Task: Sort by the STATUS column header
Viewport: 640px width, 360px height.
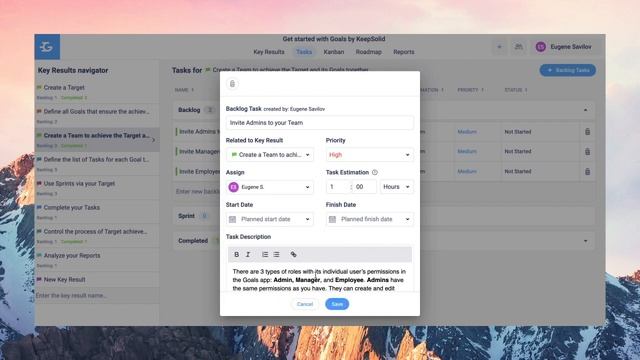Action: point(516,90)
